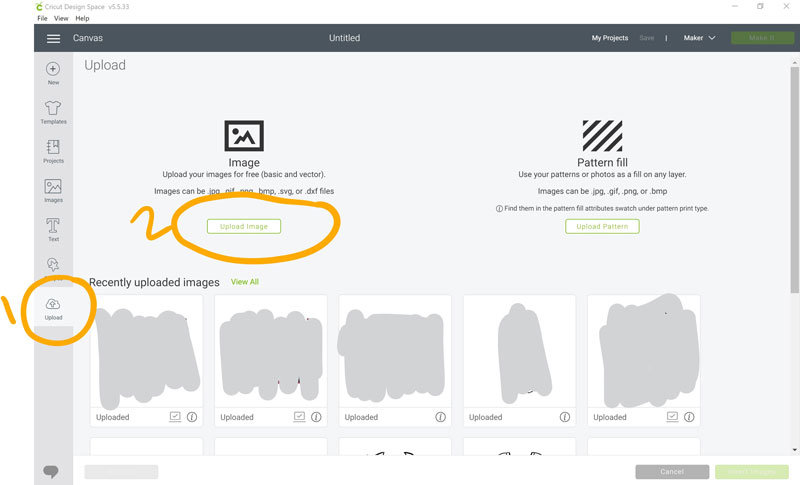Open the File menu
The height and width of the screenshot is (485, 800).
click(x=42, y=18)
